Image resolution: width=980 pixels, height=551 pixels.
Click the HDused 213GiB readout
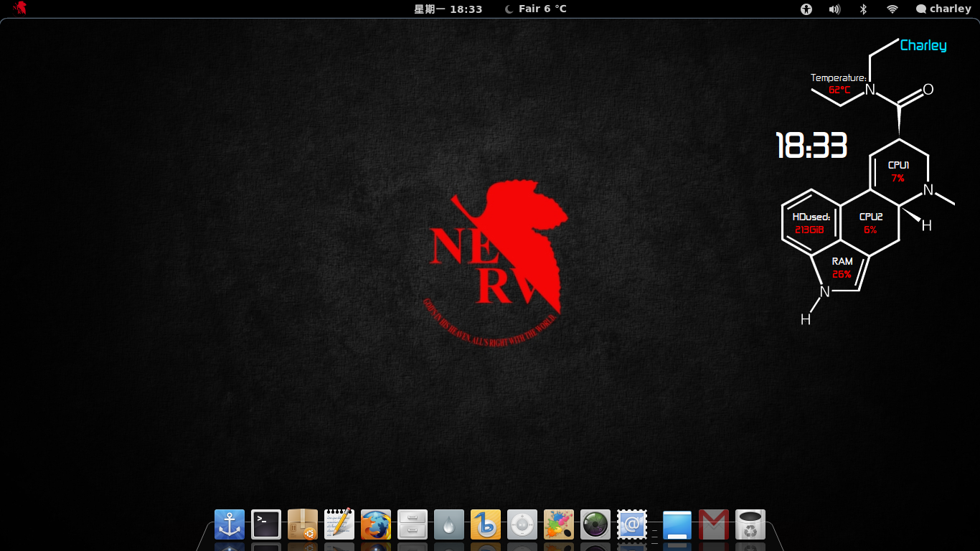811,223
